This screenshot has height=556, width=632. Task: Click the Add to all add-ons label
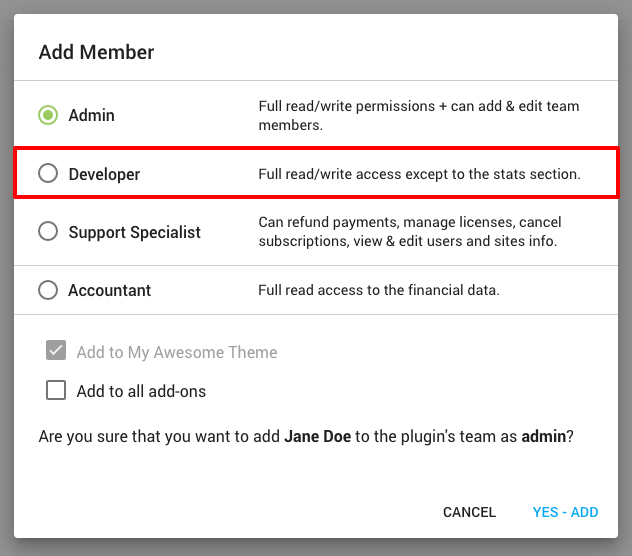pos(141,391)
